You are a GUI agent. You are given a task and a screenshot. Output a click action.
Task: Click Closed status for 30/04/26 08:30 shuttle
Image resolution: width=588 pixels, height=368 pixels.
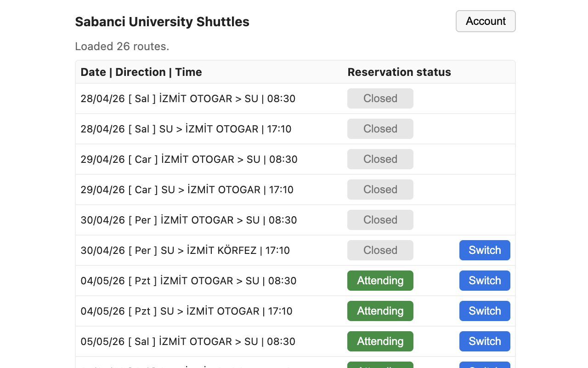tap(380, 220)
